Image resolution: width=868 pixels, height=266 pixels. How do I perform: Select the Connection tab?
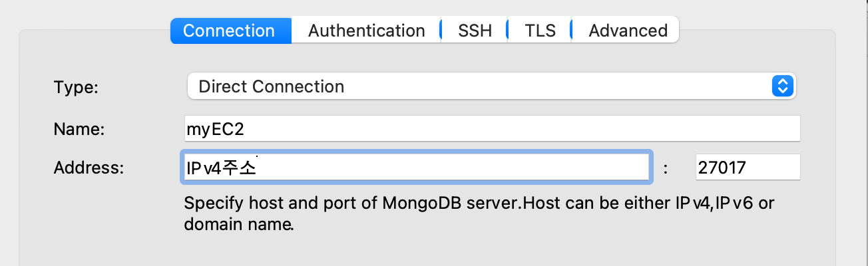click(x=230, y=31)
